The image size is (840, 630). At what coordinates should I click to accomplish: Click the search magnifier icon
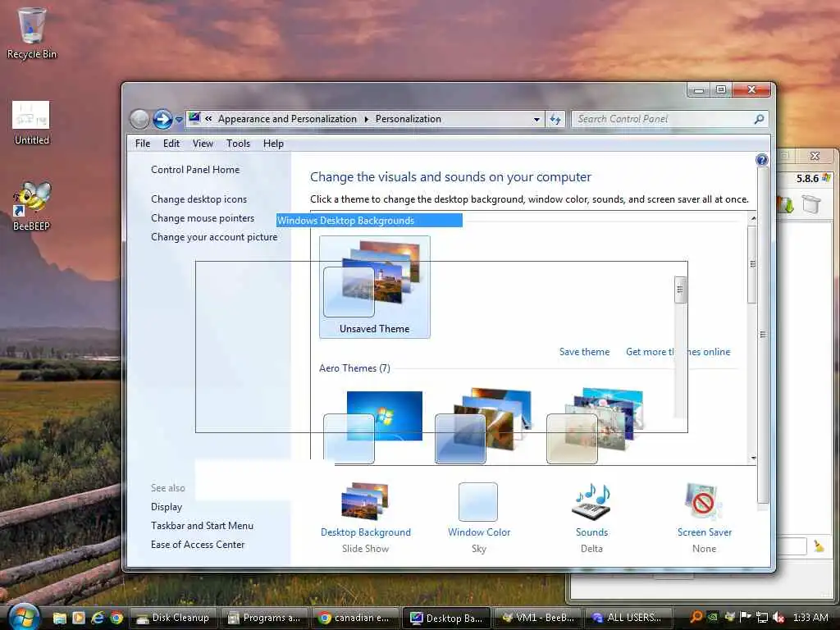(x=759, y=119)
